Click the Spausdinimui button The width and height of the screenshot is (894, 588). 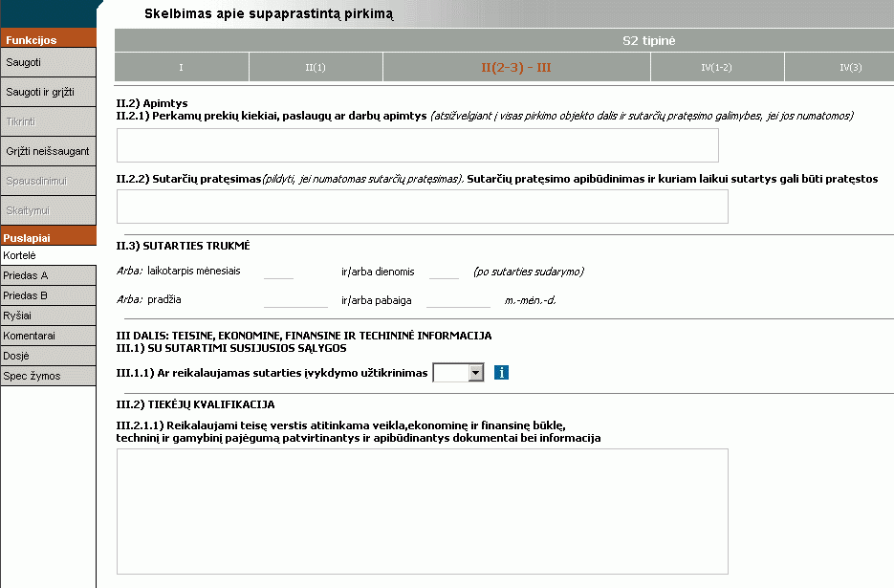pos(48,181)
